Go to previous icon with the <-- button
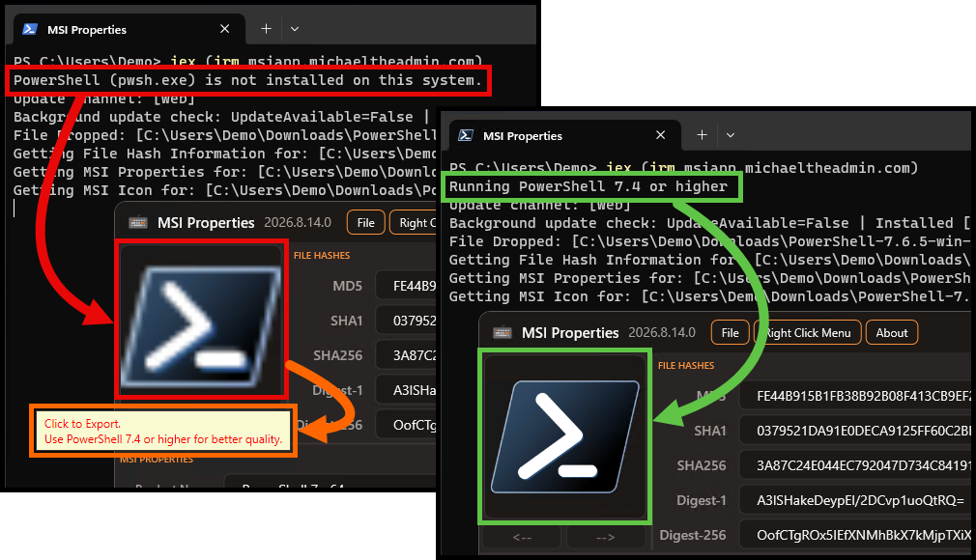Image resolution: width=976 pixels, height=560 pixels. pyautogui.click(x=522, y=537)
